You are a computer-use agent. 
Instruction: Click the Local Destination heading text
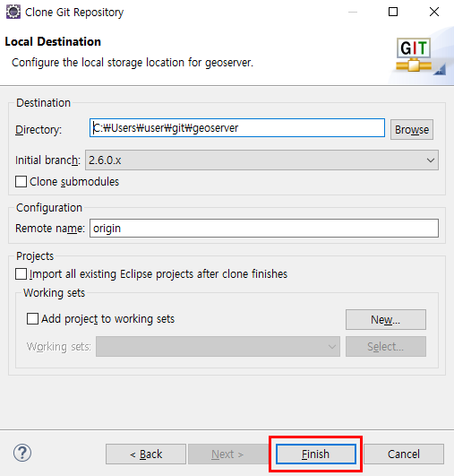coord(53,41)
